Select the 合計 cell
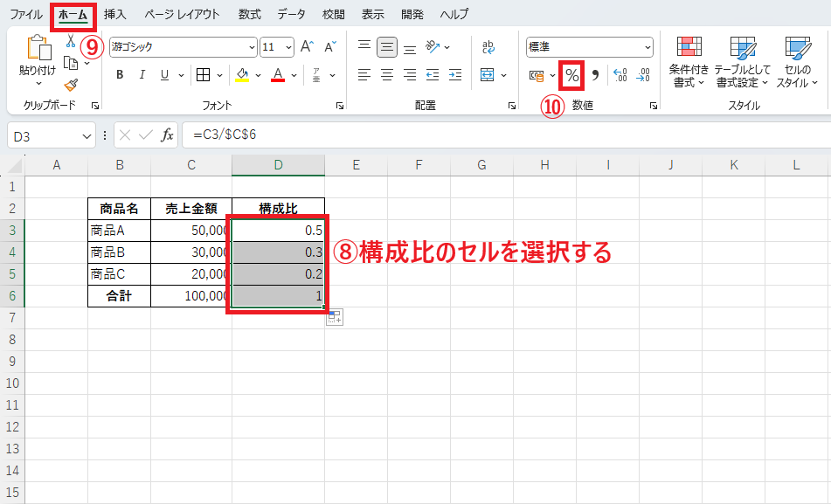Image resolution: width=831 pixels, height=504 pixels. [119, 296]
